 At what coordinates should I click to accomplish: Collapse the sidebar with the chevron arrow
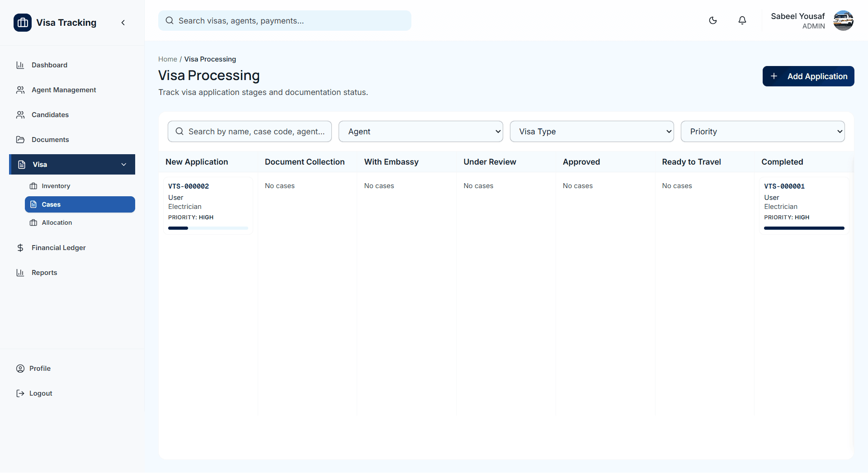pos(123,23)
